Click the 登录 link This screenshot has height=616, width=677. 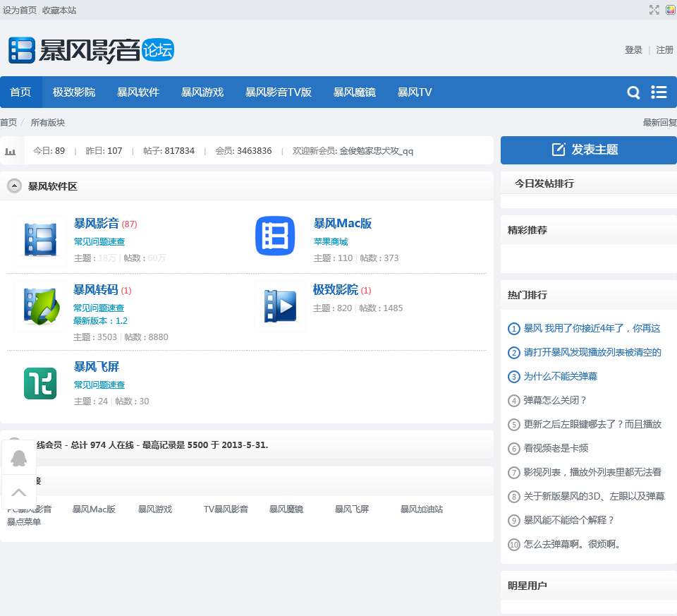[633, 50]
